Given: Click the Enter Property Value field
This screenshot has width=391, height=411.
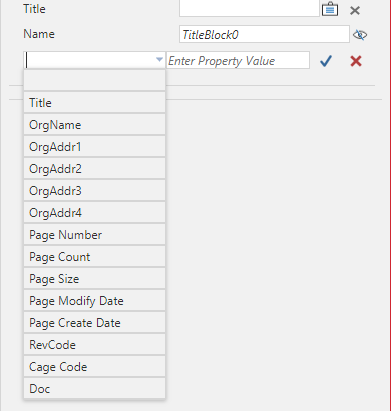Looking at the screenshot, I should 238,60.
